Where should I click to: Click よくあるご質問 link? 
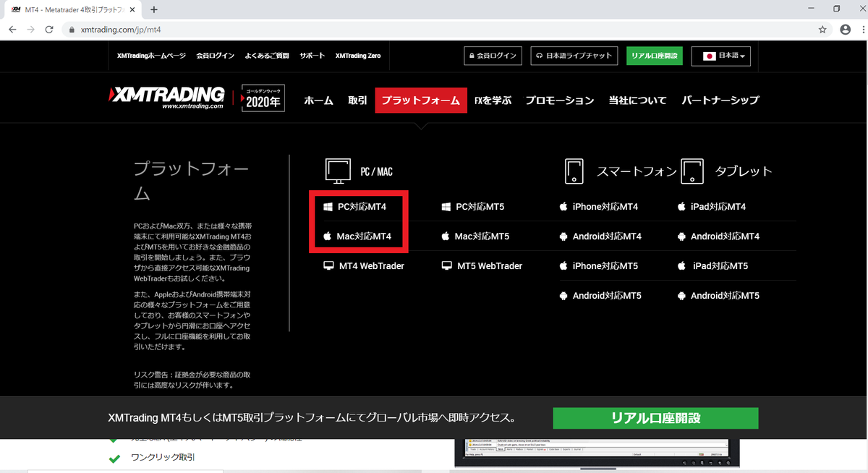tap(267, 56)
